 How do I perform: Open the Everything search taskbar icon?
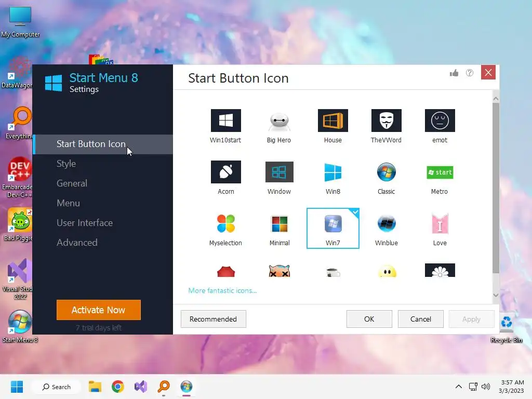tap(164, 387)
